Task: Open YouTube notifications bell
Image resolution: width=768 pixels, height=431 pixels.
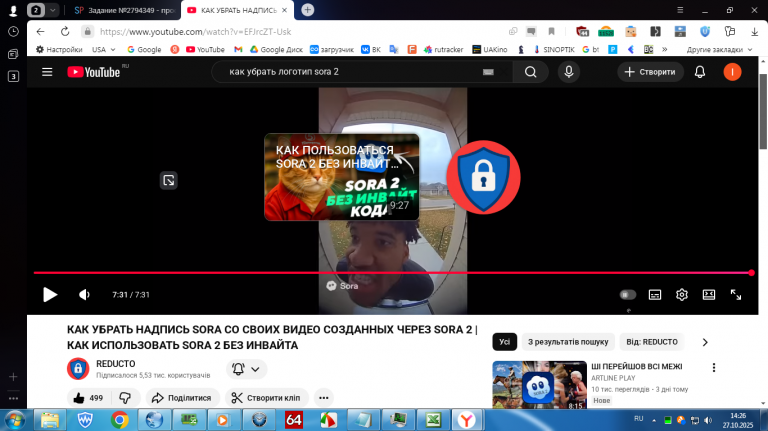Action: tap(700, 72)
